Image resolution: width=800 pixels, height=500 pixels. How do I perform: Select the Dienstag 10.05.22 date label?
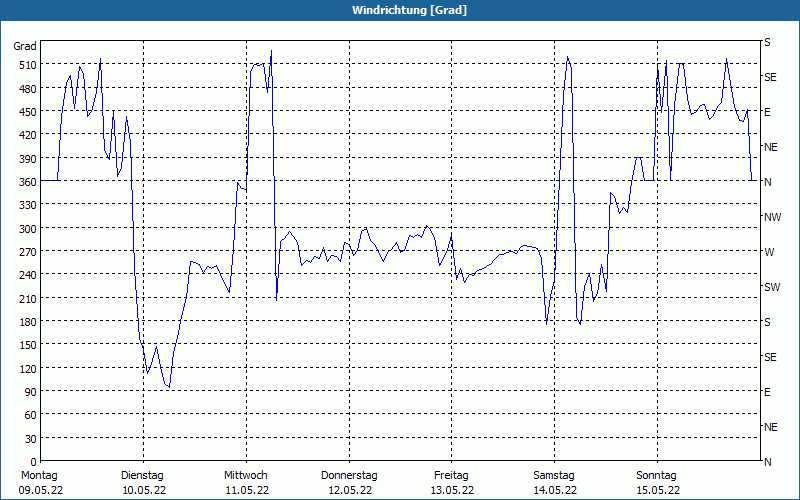pyautogui.click(x=143, y=483)
